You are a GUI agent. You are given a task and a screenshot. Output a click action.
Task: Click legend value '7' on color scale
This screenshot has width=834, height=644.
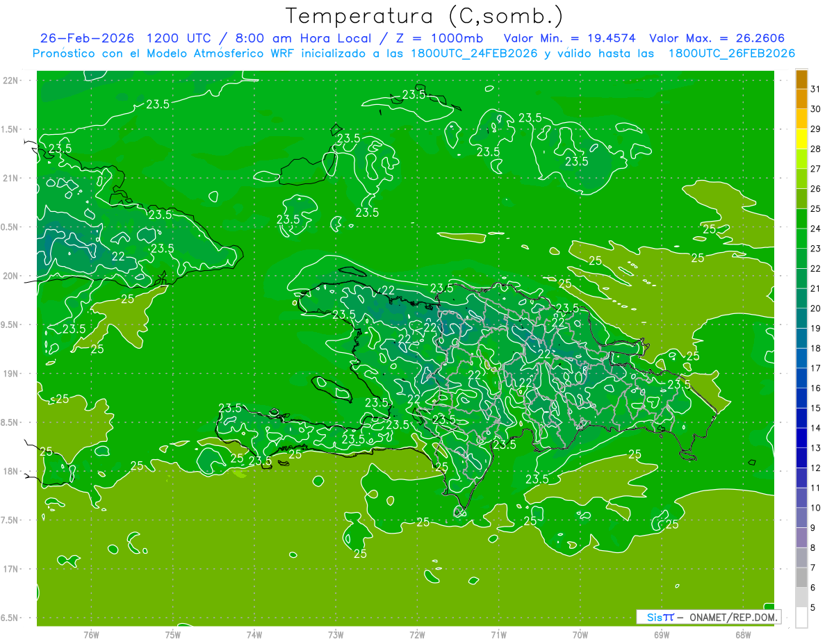[x=813, y=568]
